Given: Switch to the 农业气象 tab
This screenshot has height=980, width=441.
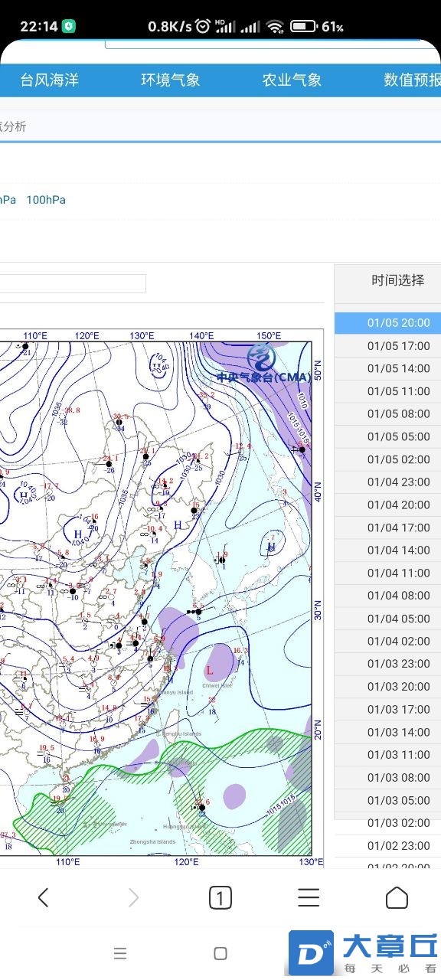Looking at the screenshot, I should click(x=292, y=80).
